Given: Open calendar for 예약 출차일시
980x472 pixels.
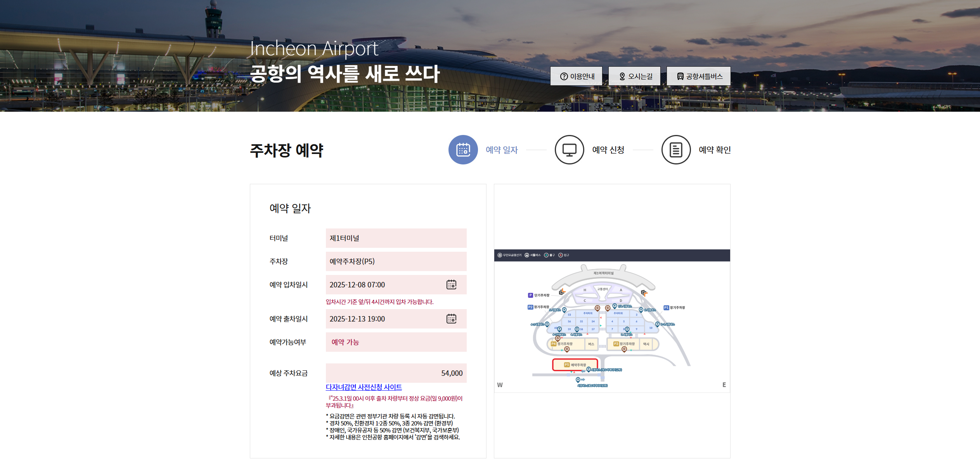Looking at the screenshot, I should (x=451, y=319).
